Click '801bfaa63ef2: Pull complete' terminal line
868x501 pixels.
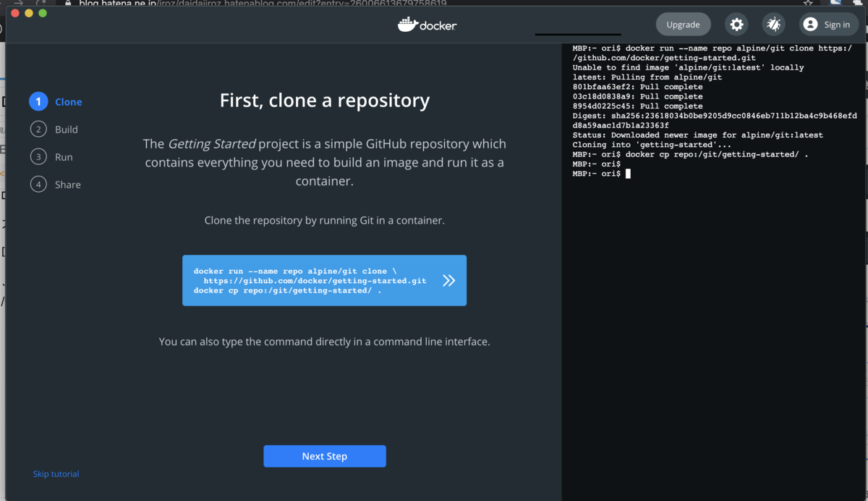click(637, 87)
